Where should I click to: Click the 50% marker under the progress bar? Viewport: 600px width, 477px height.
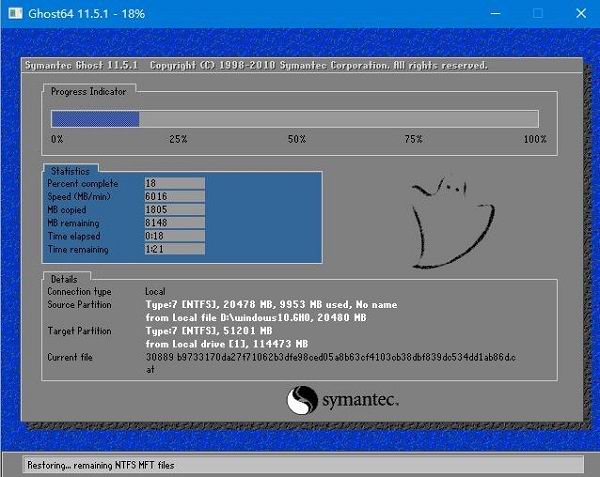click(x=296, y=139)
